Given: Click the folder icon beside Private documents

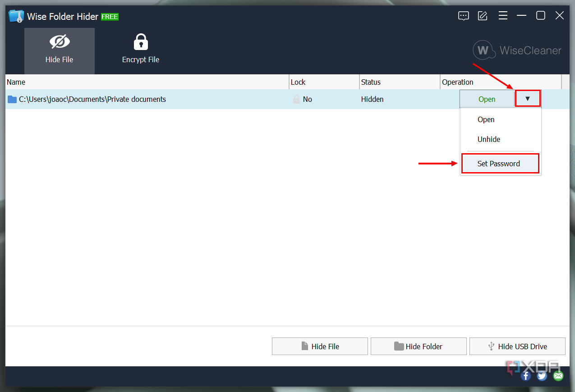Looking at the screenshot, I should (x=12, y=99).
